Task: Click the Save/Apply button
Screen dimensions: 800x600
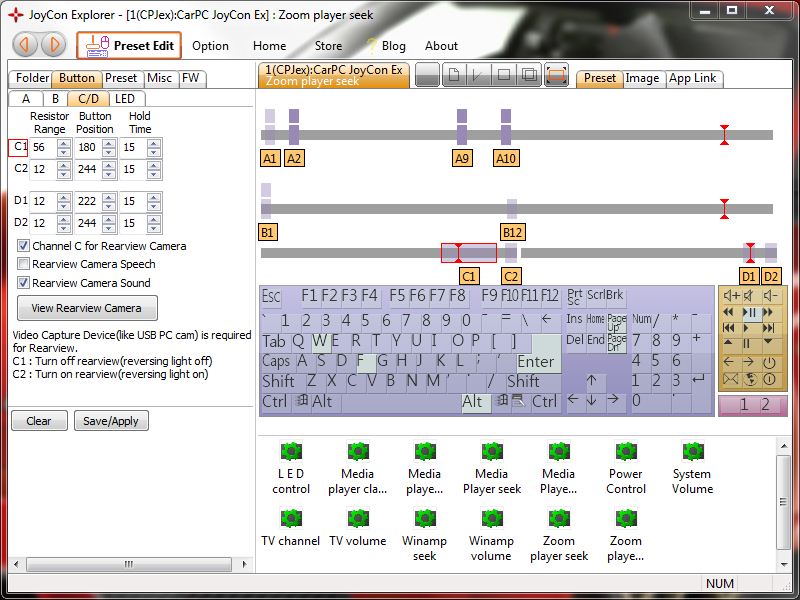Action: [111, 421]
